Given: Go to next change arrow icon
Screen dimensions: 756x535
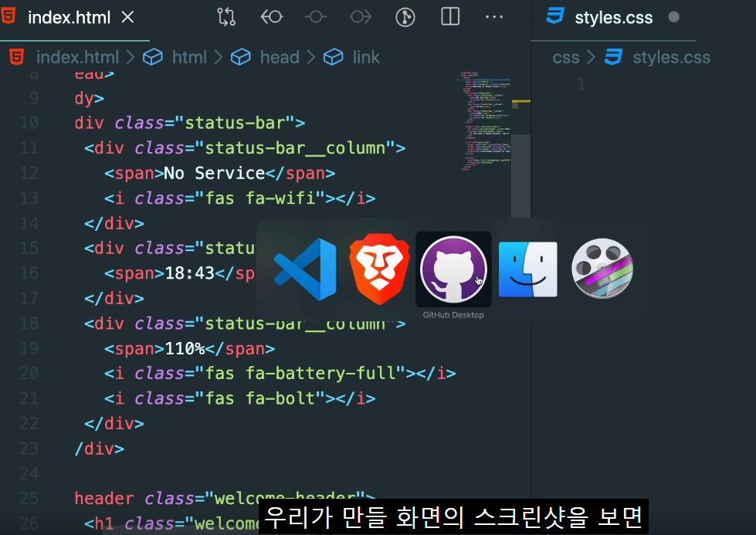Looking at the screenshot, I should click(x=361, y=17).
